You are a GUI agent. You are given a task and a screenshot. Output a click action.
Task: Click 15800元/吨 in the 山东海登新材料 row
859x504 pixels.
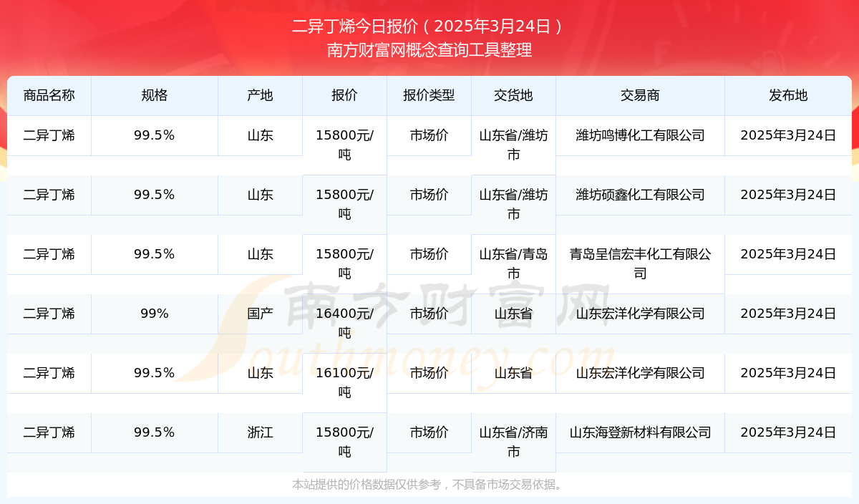[344, 442]
